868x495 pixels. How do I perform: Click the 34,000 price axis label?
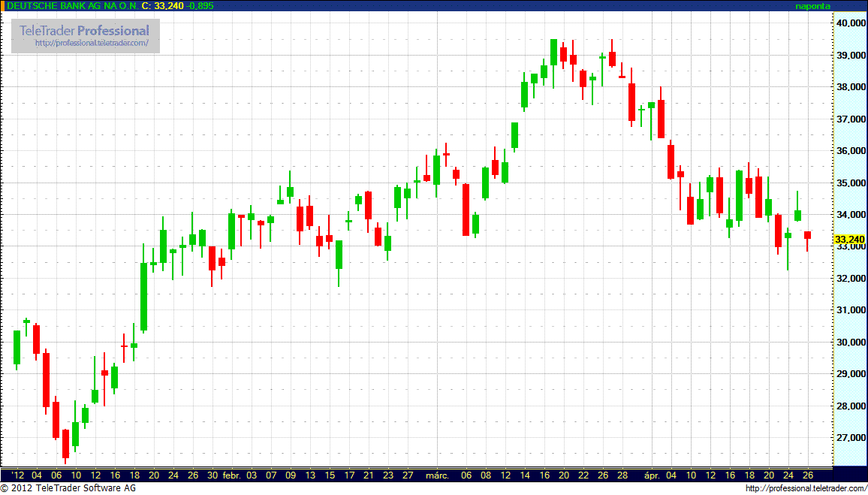click(x=850, y=214)
